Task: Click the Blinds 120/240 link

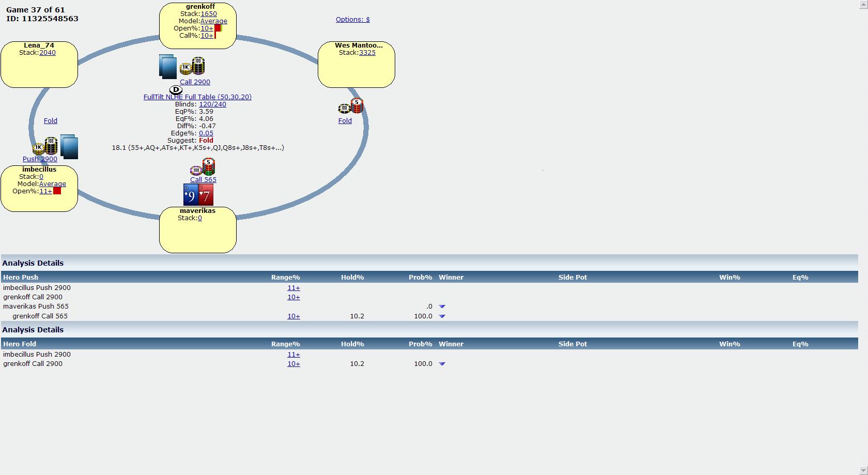Action: pos(212,104)
